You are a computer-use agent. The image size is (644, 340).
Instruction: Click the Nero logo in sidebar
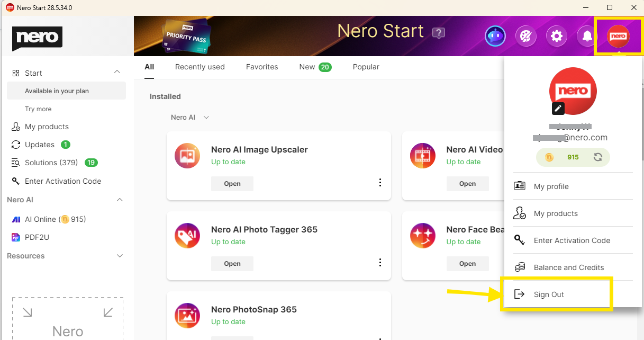(x=38, y=38)
